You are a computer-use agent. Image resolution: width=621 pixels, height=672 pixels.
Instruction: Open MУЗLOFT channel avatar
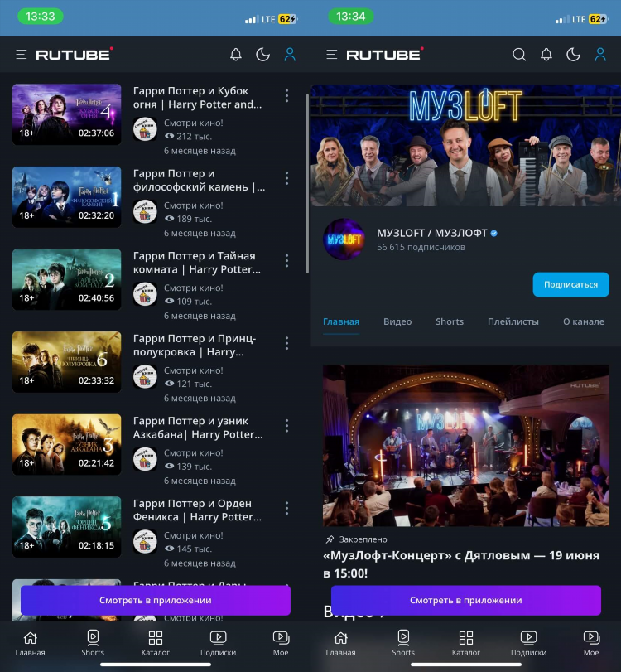click(x=344, y=239)
